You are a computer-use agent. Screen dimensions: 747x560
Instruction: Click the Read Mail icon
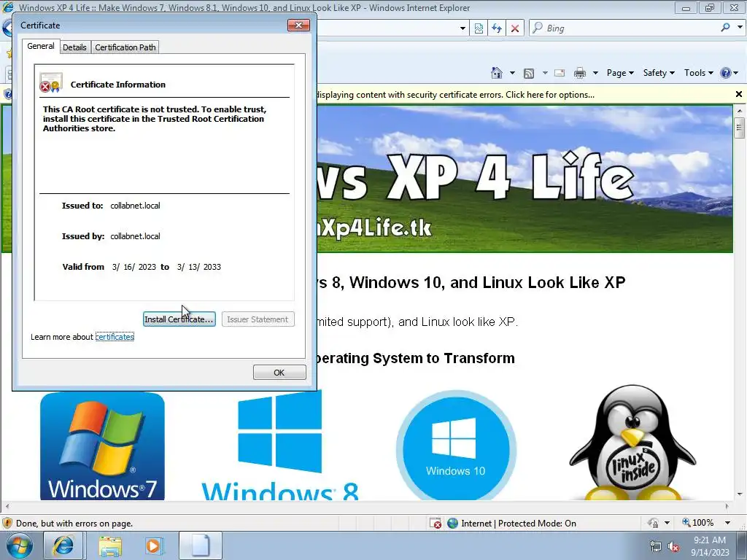pos(560,73)
